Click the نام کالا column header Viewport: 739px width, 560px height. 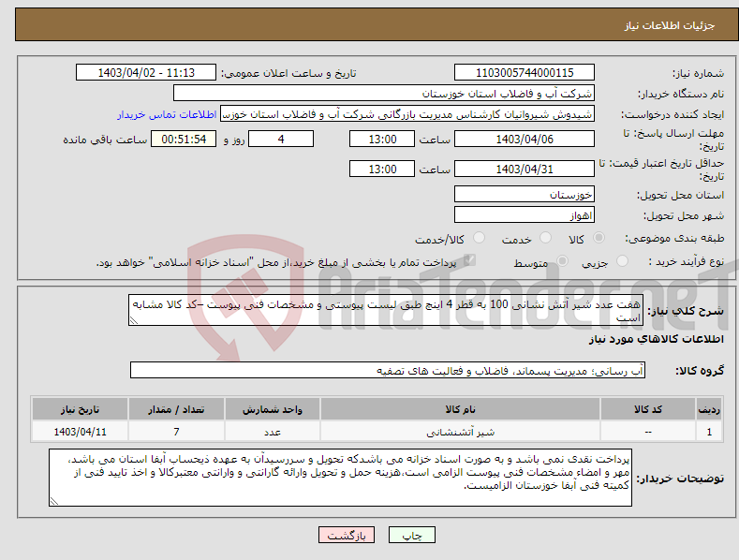point(460,409)
